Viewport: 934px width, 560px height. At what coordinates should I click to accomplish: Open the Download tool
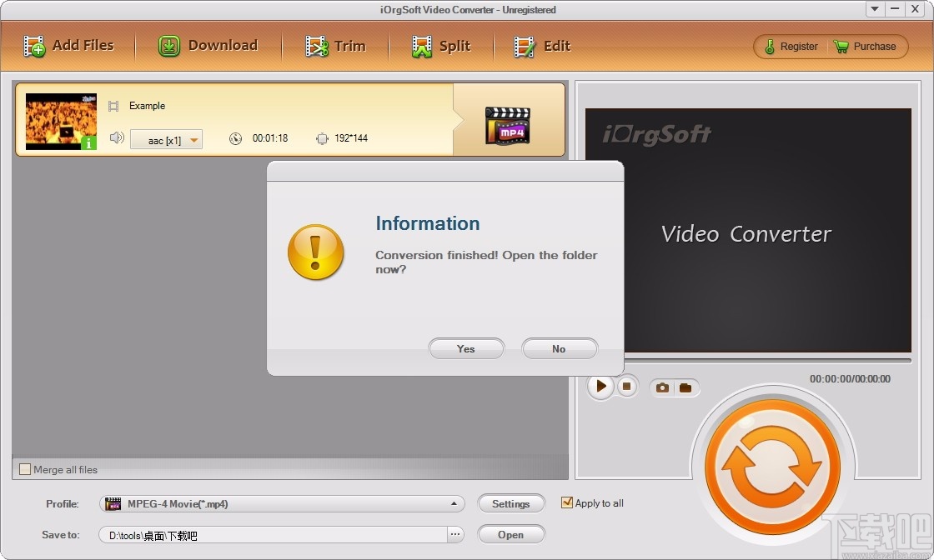coord(208,46)
